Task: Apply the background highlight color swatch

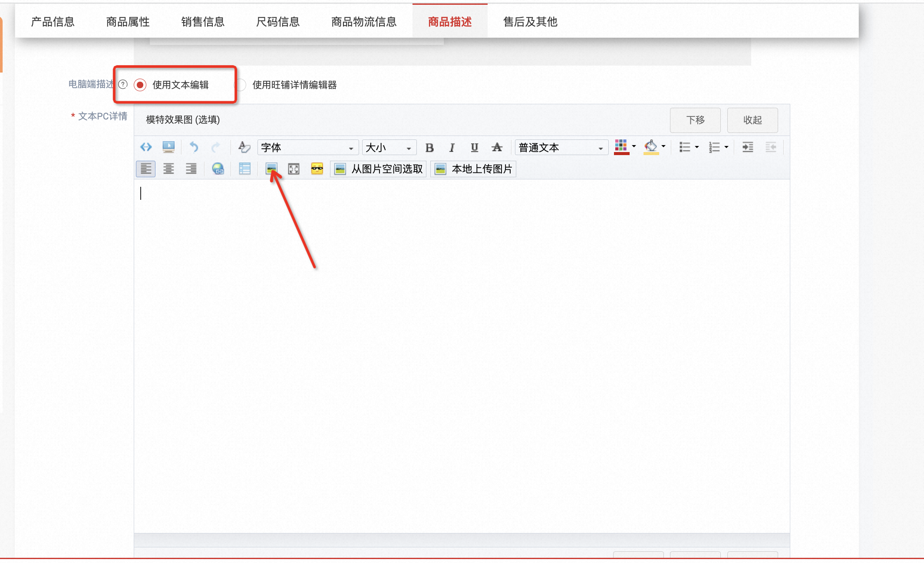Action: click(x=651, y=147)
